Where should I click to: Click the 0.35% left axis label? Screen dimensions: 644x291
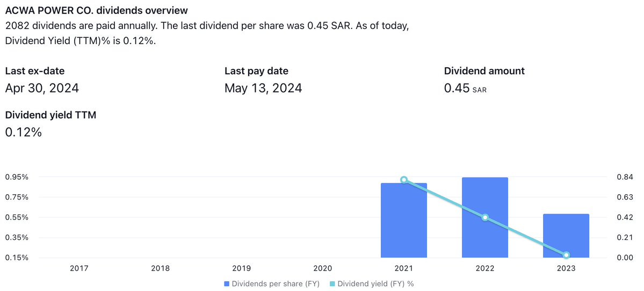[x=17, y=238]
